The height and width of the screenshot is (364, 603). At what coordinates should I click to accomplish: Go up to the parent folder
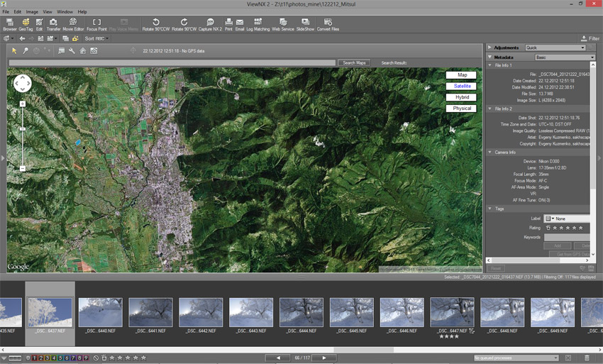pos(40,38)
